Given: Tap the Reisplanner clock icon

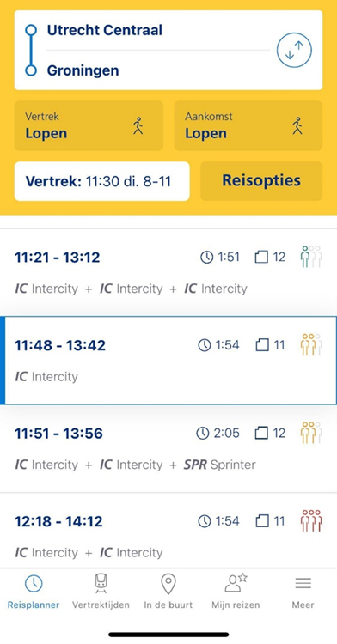Looking at the screenshot, I should tap(34, 584).
